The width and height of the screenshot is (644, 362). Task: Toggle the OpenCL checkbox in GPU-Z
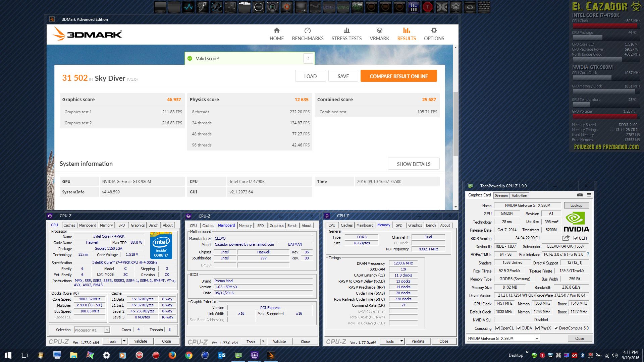tap(497, 328)
